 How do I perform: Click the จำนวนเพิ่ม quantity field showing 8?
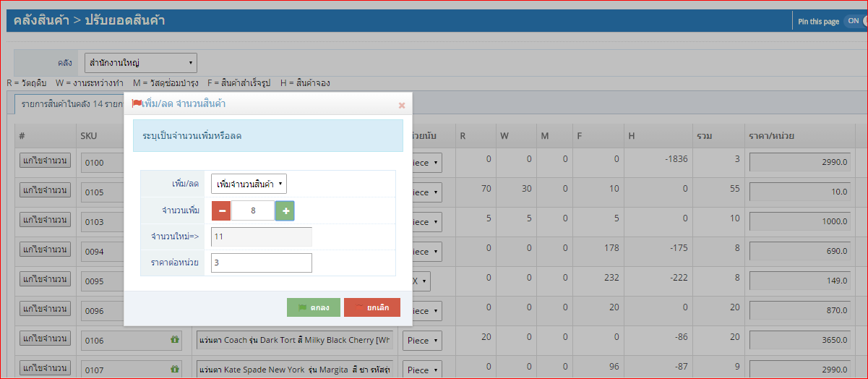253,210
